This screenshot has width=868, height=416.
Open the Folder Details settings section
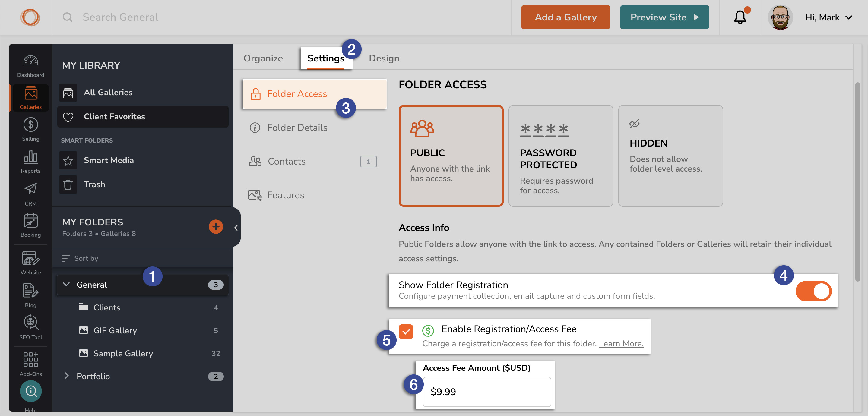pos(314,128)
